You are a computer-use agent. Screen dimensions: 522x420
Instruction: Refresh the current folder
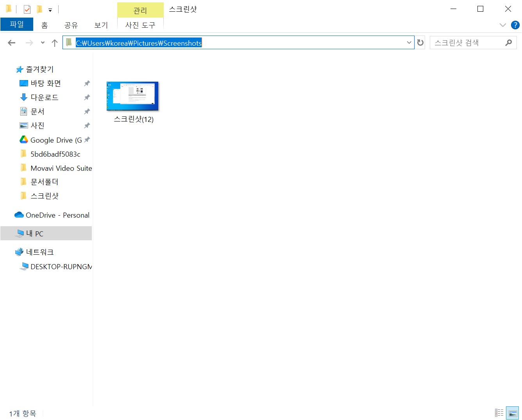coord(420,43)
